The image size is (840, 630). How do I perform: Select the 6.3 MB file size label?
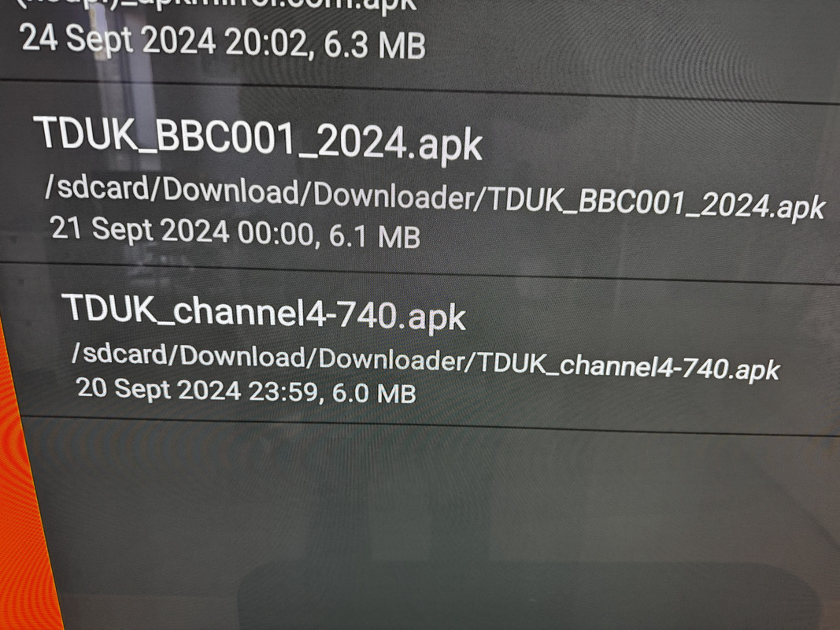tap(375, 45)
